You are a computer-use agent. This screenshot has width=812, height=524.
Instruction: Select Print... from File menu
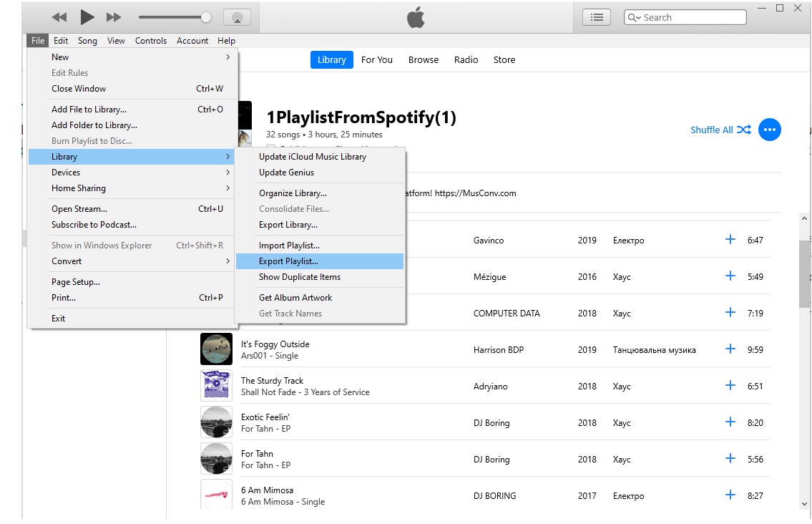pos(132,298)
